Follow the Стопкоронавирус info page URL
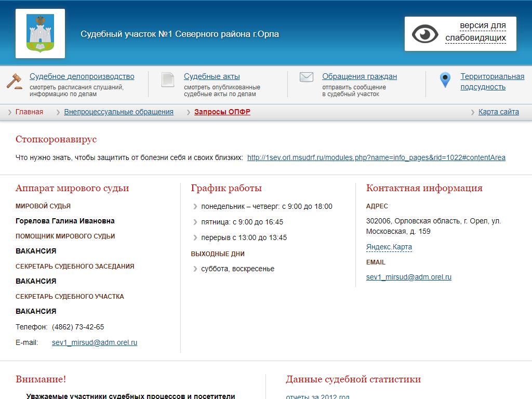Screen dimensions: 532x399 point(376,157)
